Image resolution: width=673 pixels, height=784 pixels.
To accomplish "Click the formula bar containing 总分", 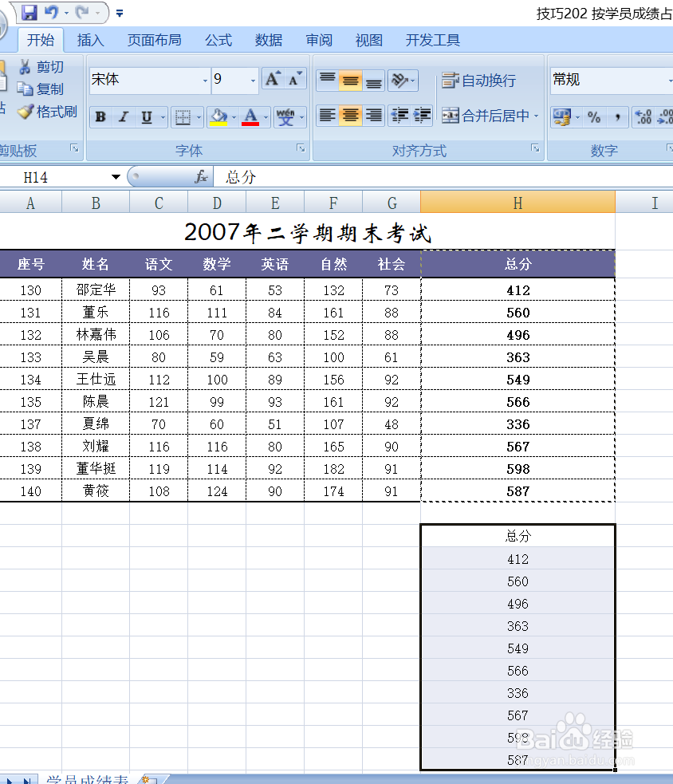I will point(443,177).
